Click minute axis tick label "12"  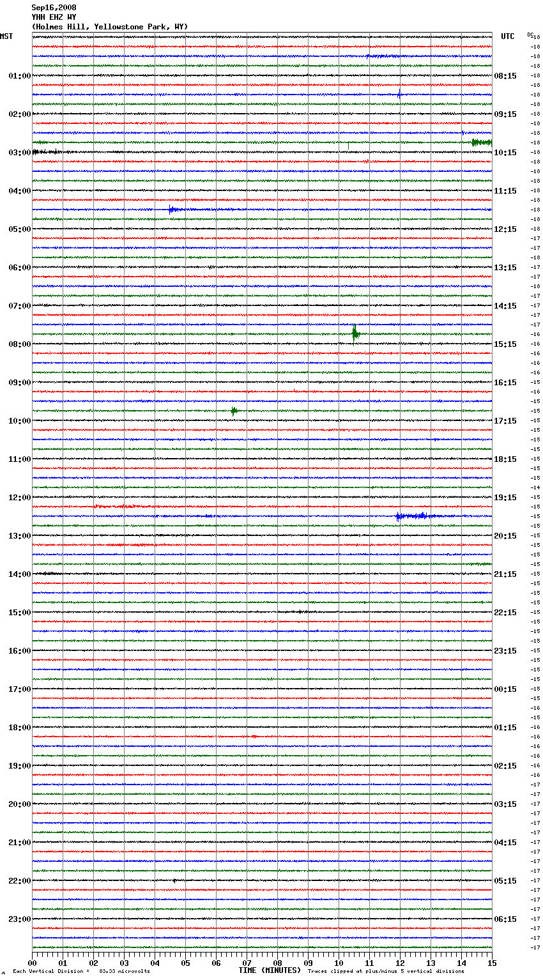point(401,963)
